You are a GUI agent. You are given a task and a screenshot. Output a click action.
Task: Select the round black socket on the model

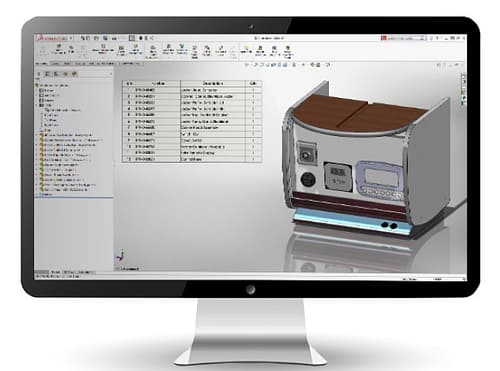click(x=308, y=179)
